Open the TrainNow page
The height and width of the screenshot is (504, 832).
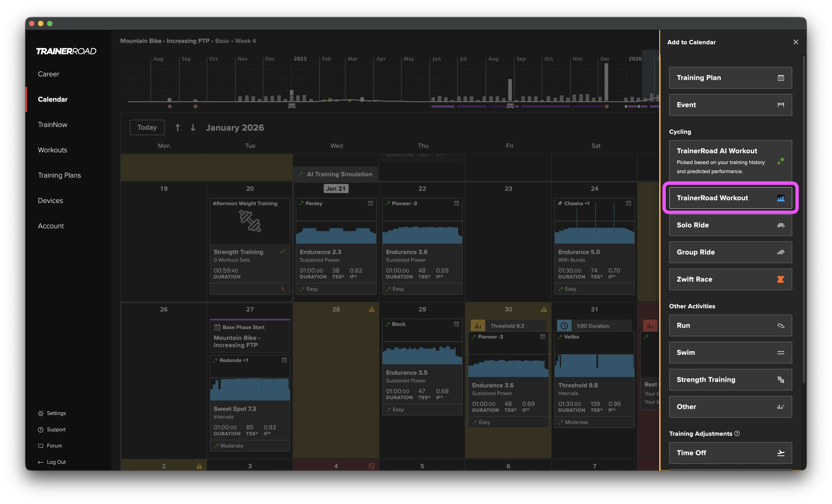coord(53,125)
